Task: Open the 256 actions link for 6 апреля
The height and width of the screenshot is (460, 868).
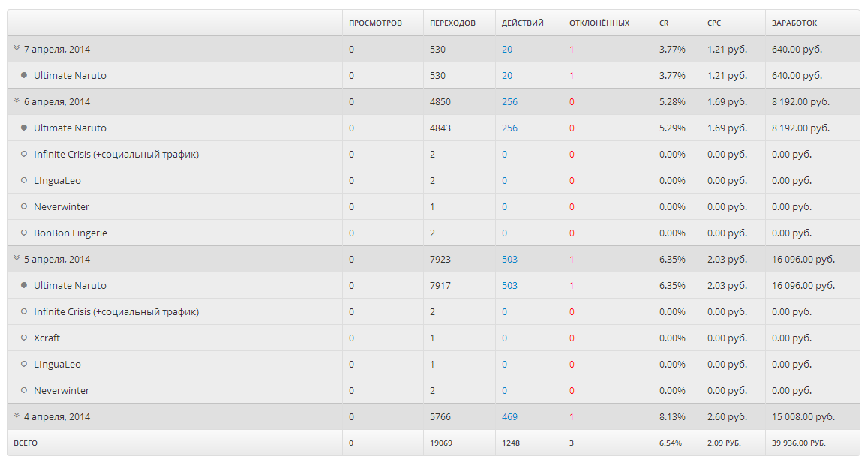Action: pos(509,101)
